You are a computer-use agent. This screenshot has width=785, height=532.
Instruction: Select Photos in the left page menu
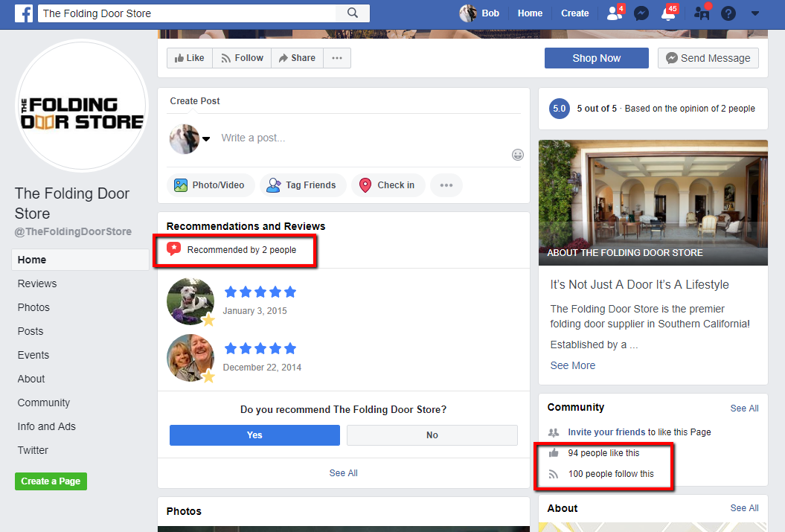[x=33, y=307]
